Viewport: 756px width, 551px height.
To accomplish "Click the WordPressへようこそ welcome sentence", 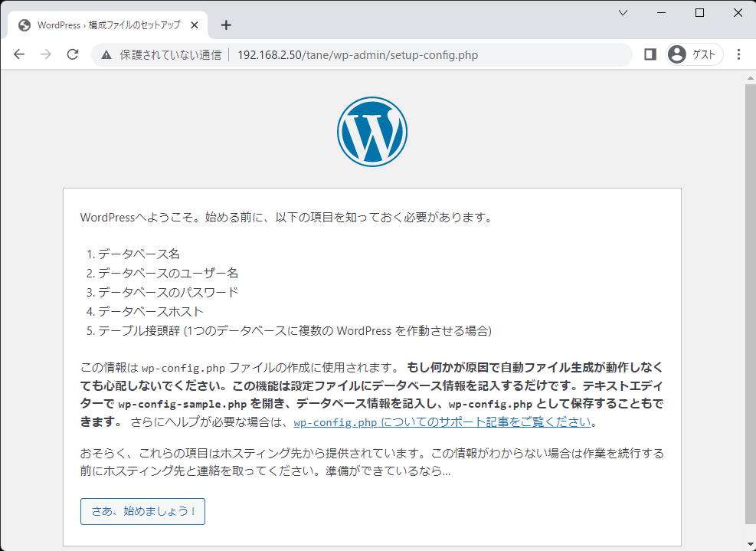I will 287,218.
